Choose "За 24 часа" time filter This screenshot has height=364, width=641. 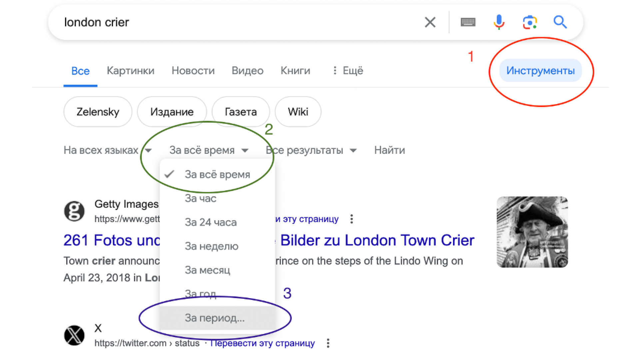[x=211, y=222]
